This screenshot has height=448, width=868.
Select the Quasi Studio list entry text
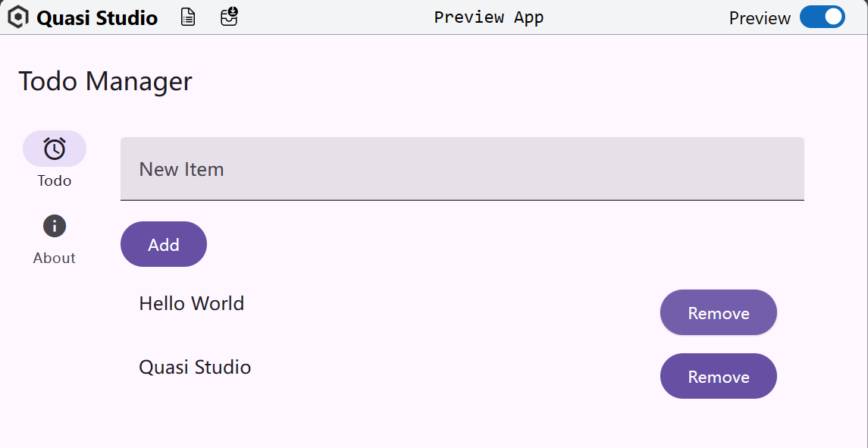coord(195,367)
